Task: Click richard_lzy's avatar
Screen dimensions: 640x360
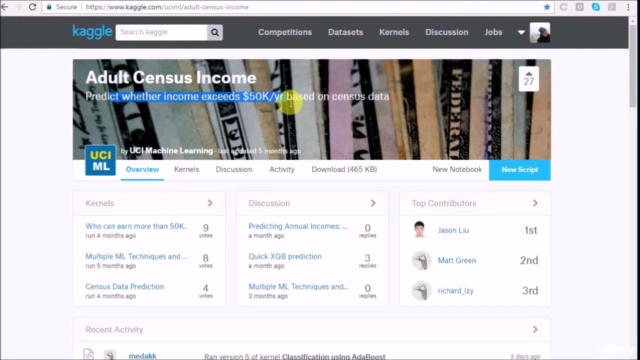Action: click(x=421, y=291)
